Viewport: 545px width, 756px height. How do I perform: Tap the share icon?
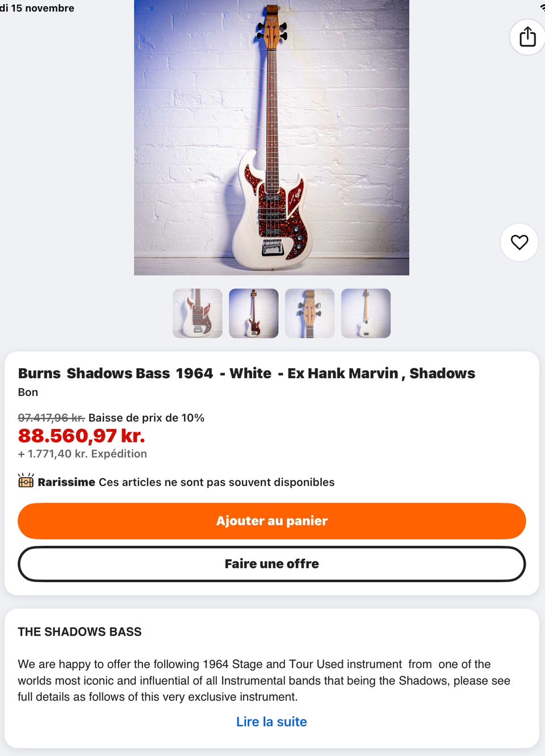coord(527,36)
